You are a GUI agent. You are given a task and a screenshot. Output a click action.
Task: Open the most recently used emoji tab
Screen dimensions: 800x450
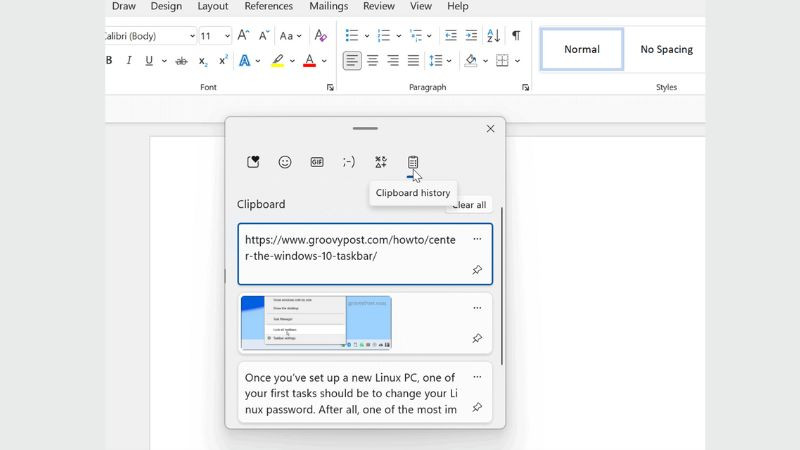(253, 162)
